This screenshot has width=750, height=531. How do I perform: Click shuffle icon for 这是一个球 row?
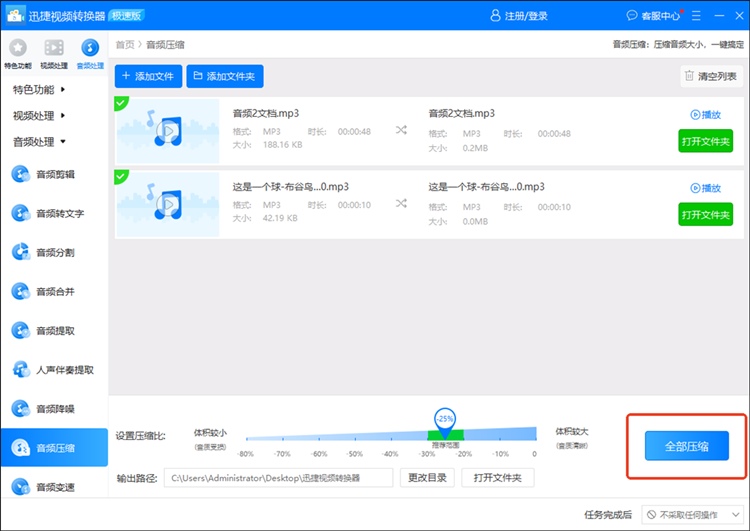(401, 203)
